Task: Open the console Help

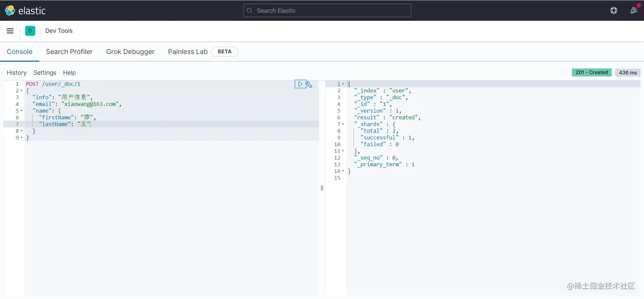Action: pyautogui.click(x=69, y=73)
